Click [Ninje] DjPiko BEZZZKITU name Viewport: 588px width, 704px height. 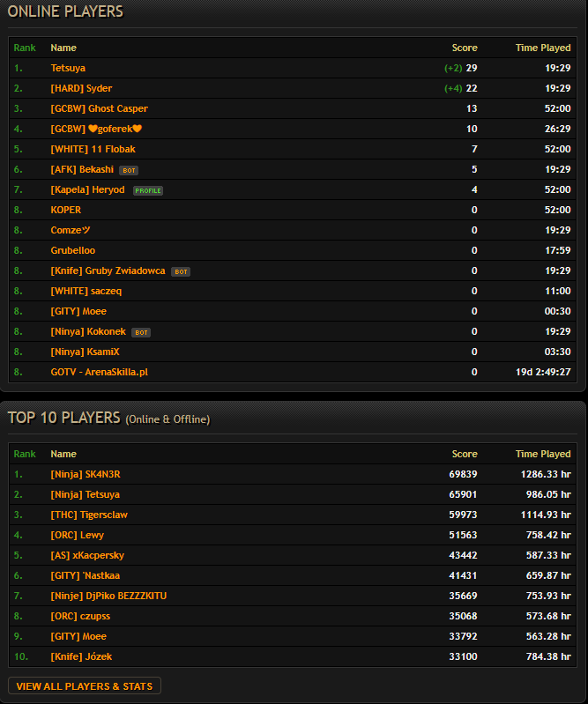coord(108,596)
